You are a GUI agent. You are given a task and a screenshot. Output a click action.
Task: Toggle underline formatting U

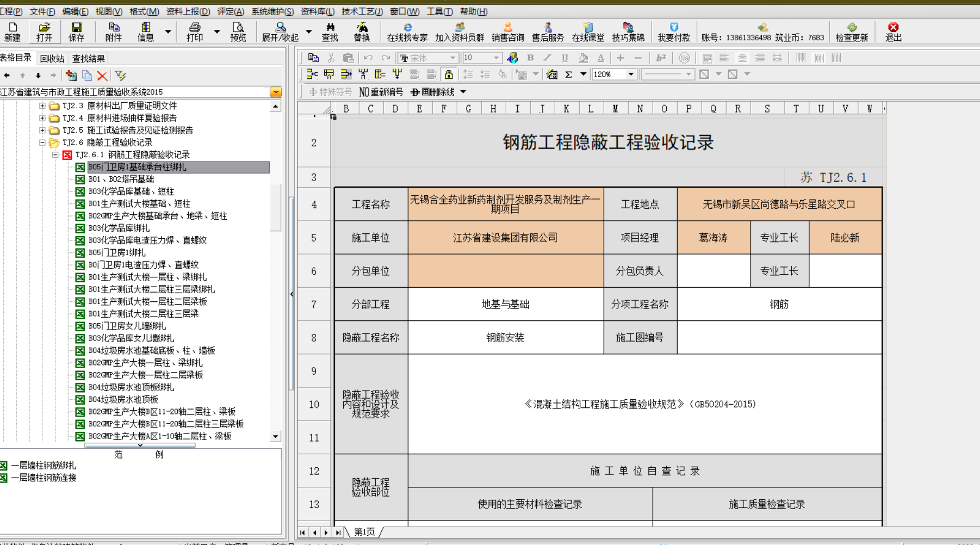(565, 58)
